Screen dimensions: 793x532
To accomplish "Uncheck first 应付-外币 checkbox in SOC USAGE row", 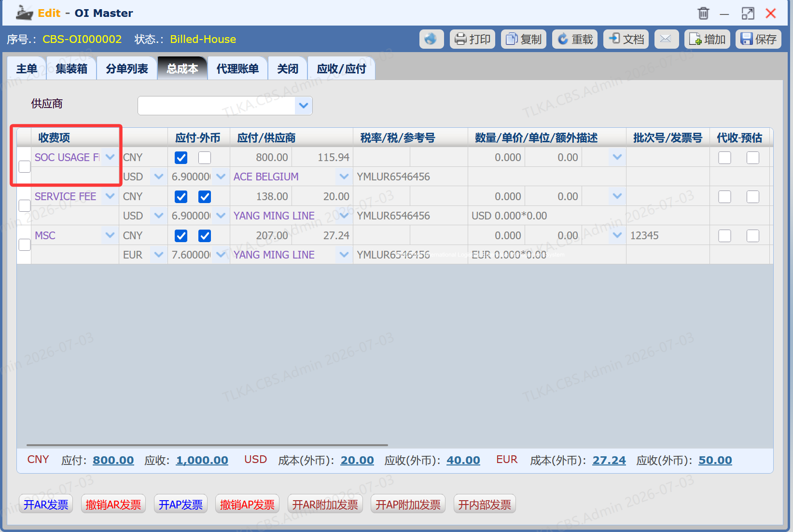I will [181, 158].
